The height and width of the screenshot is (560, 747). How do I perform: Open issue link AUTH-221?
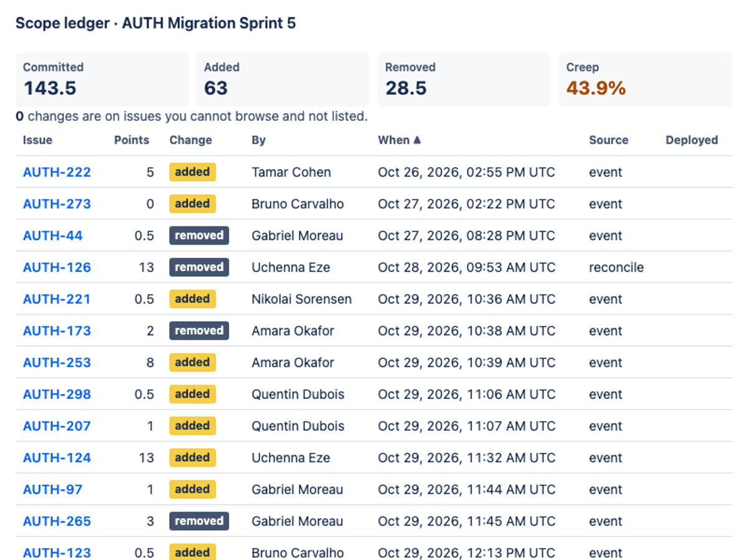(x=57, y=299)
